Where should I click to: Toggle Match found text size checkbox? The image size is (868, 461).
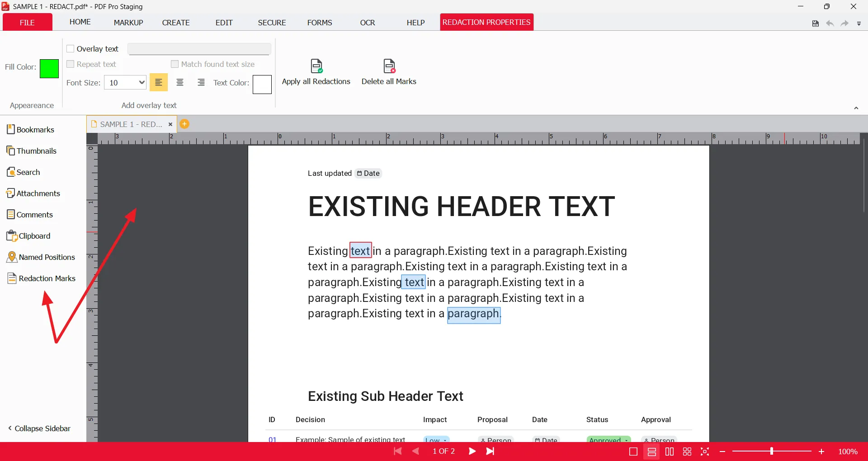point(175,64)
